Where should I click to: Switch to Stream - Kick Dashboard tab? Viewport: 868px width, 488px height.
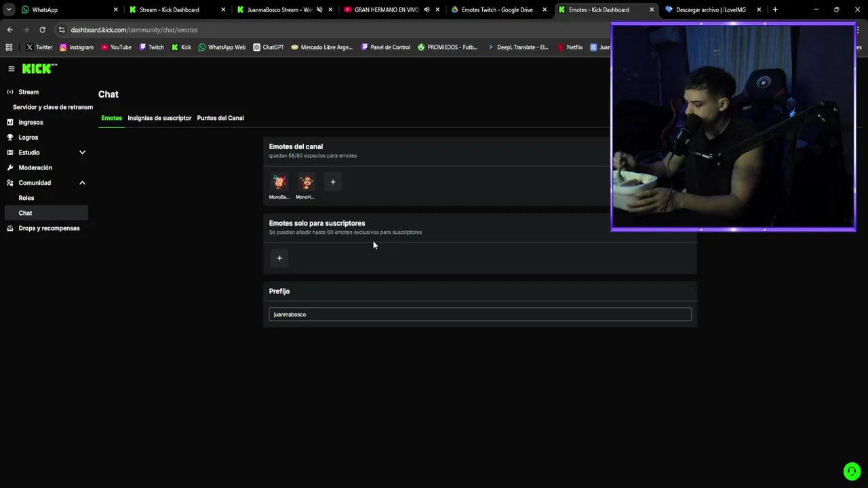(176, 9)
